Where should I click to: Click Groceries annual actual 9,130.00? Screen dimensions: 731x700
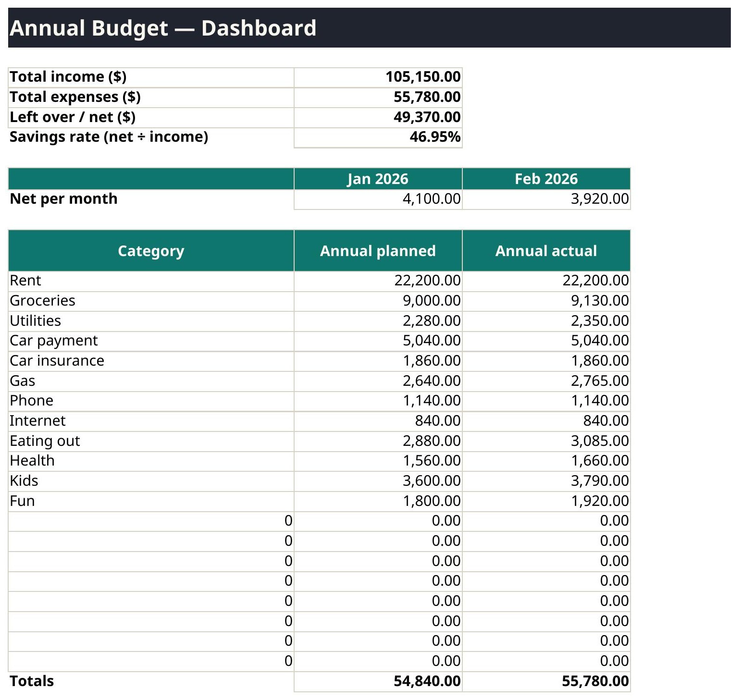(546, 301)
